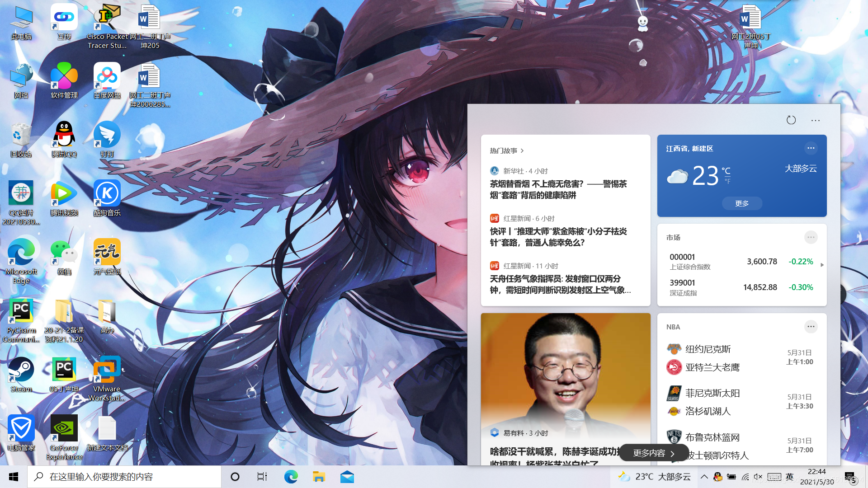Open the Cisco Packet Tracer shortcut
Viewport: 868px width, 488px height.
107,18
